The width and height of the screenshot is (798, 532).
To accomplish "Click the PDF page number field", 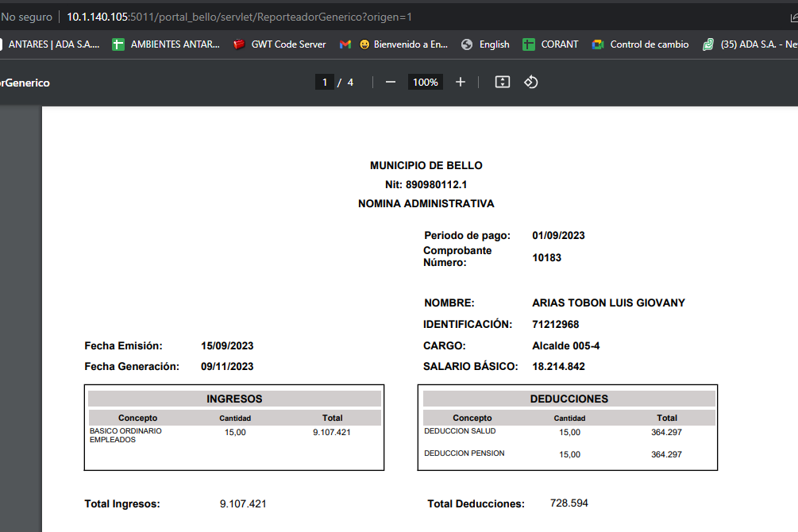I will [x=324, y=83].
